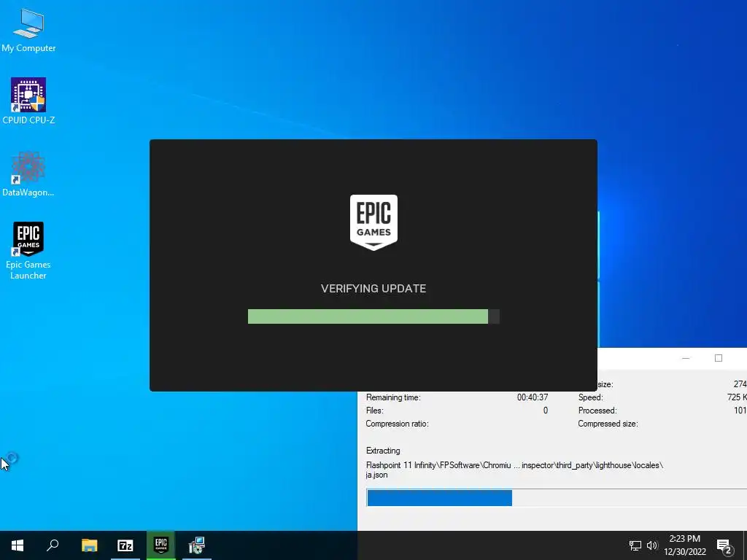Click the VERIFYING UPDATE text

coord(373,289)
